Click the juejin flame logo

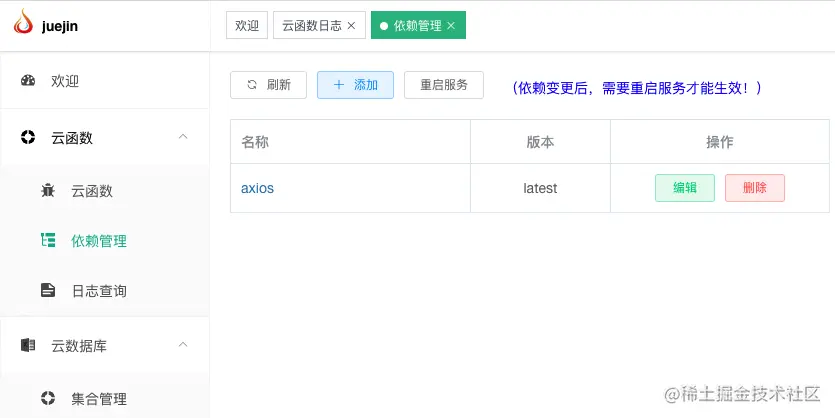pos(23,22)
